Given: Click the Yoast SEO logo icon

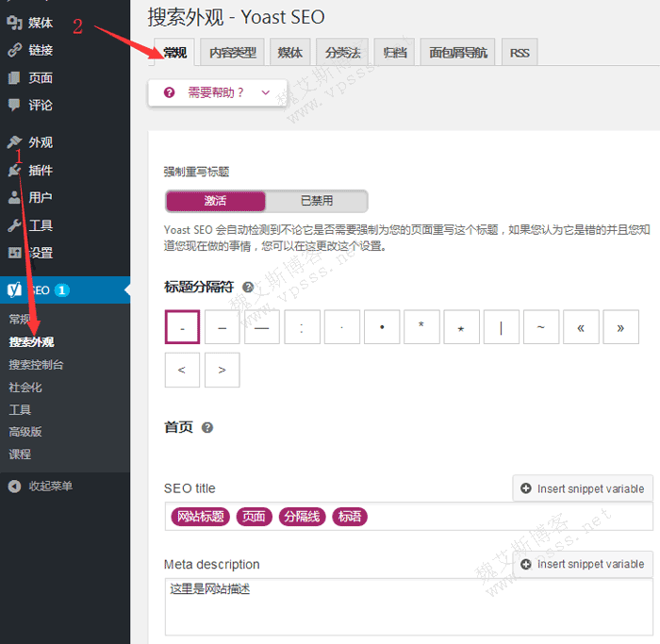Looking at the screenshot, I should (16, 290).
